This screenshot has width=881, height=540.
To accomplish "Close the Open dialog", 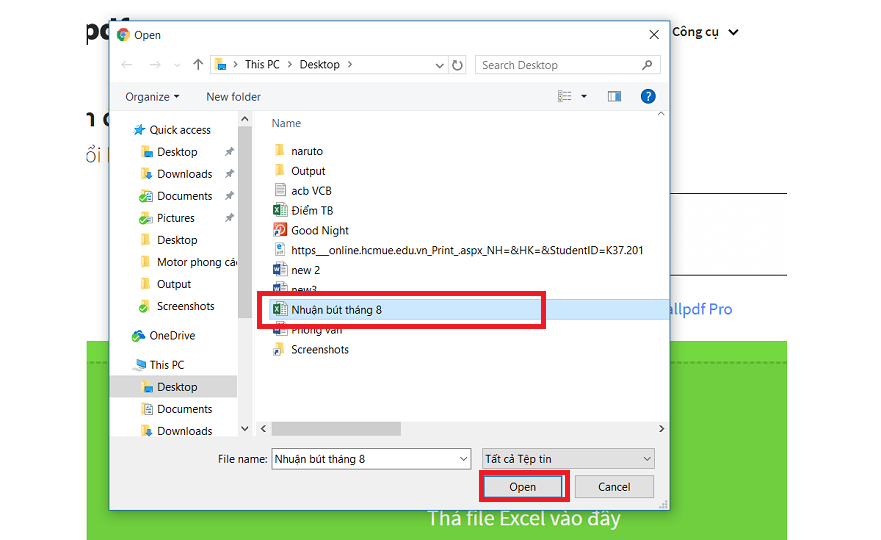I will click(654, 35).
